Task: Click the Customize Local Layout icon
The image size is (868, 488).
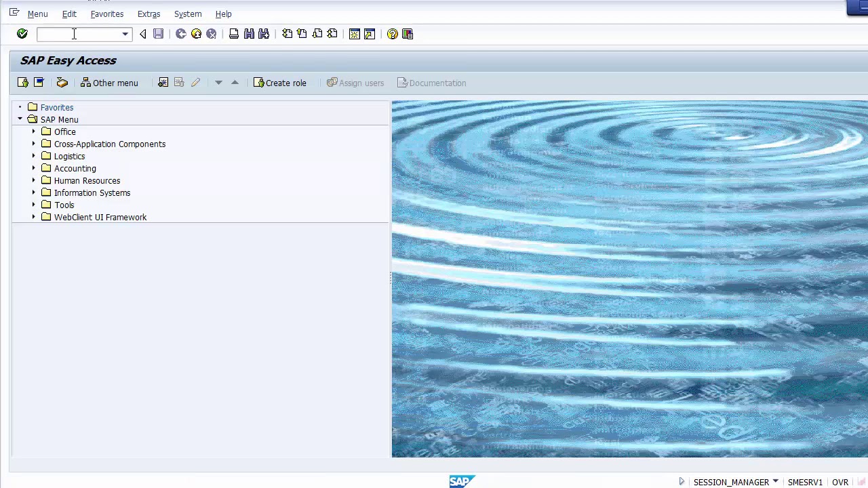Action: click(x=408, y=34)
